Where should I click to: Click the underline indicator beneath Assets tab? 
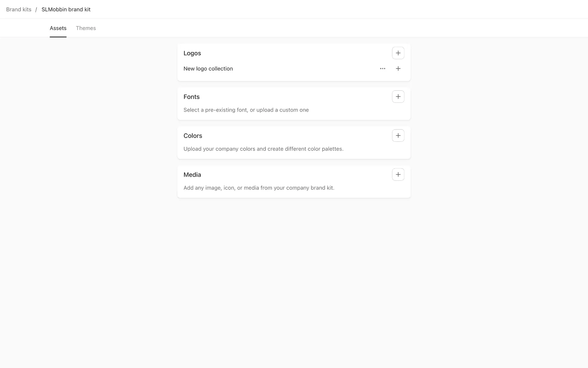click(58, 37)
